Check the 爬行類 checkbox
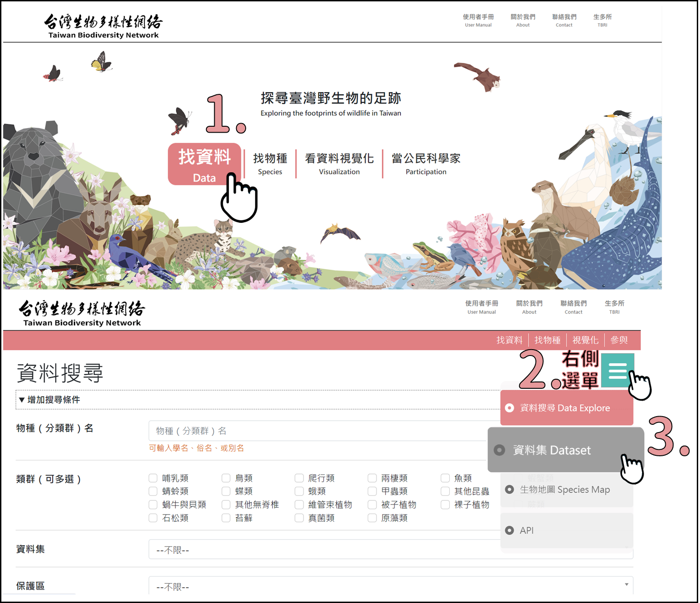The image size is (700, 603). [299, 478]
